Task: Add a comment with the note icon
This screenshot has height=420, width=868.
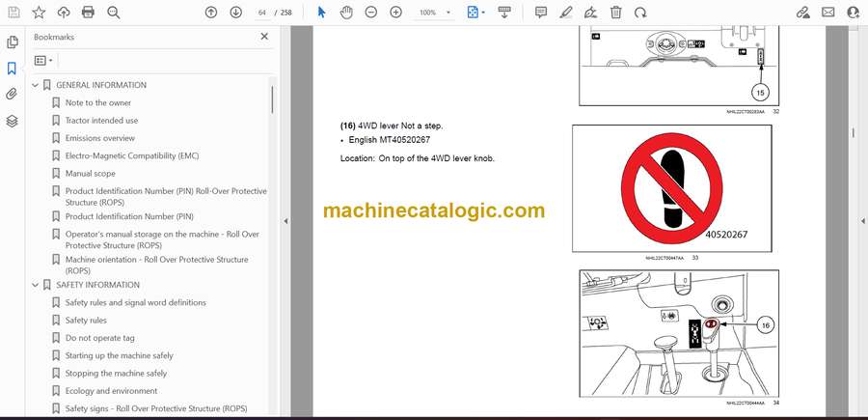Action: tap(541, 13)
